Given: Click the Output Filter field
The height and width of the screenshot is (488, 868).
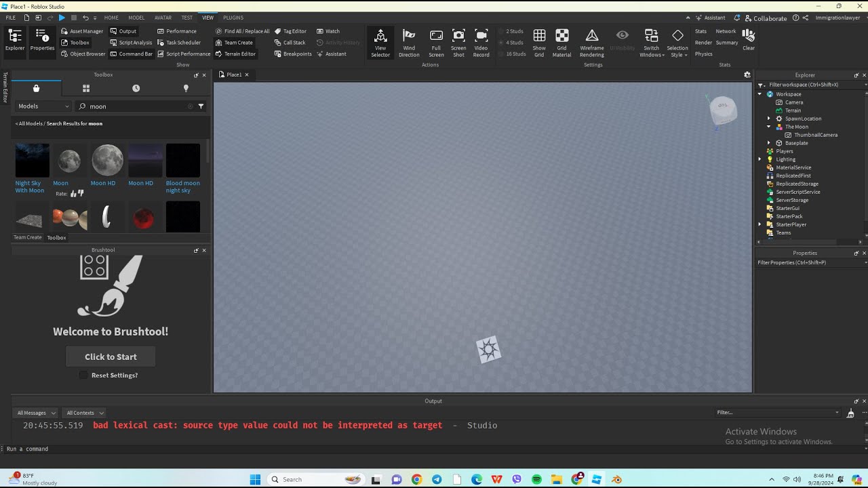Looking at the screenshot, I should (778, 412).
